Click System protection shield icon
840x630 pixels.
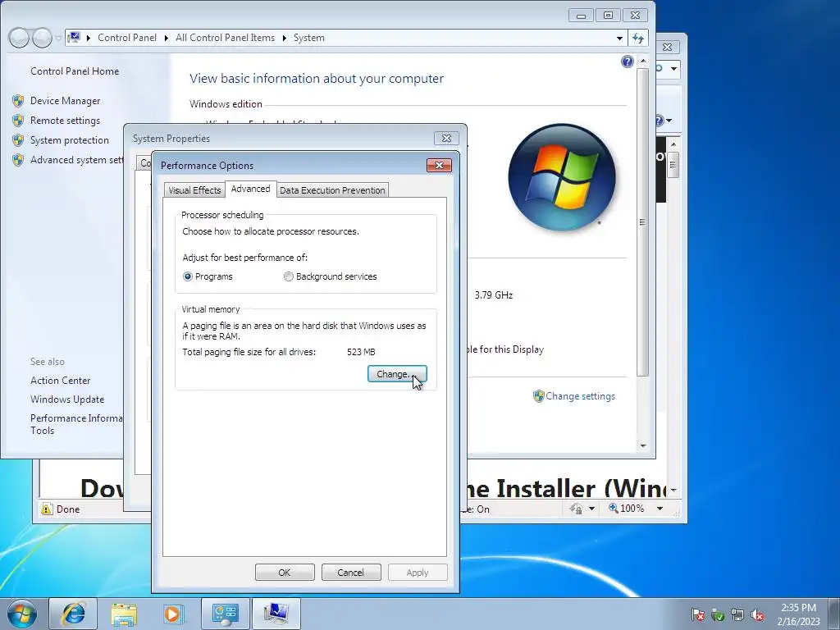tap(18, 140)
